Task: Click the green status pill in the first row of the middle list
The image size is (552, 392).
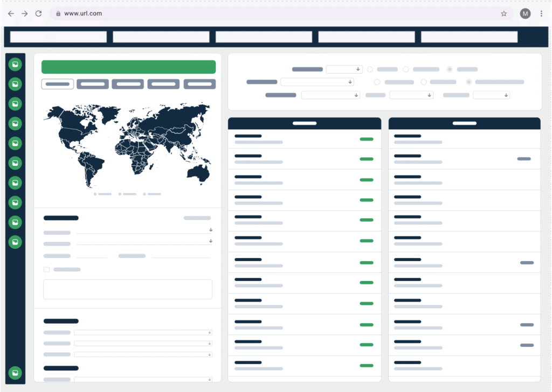Action: click(366, 139)
